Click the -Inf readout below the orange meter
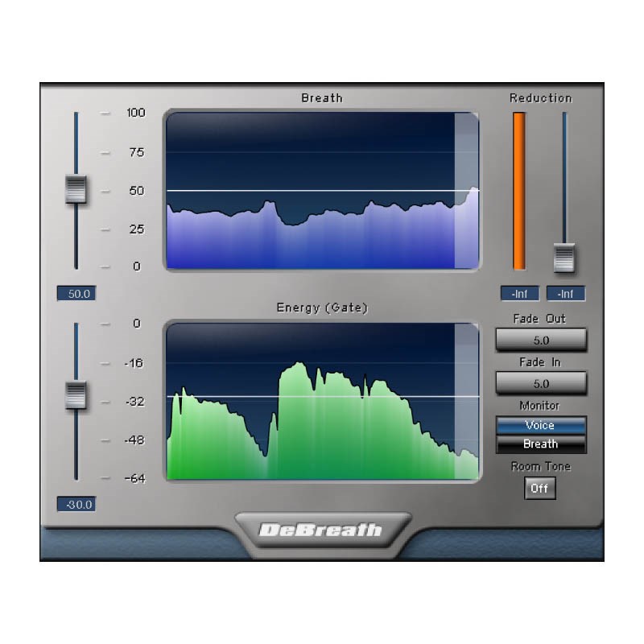Screen dimensions: 644x644 [519, 294]
